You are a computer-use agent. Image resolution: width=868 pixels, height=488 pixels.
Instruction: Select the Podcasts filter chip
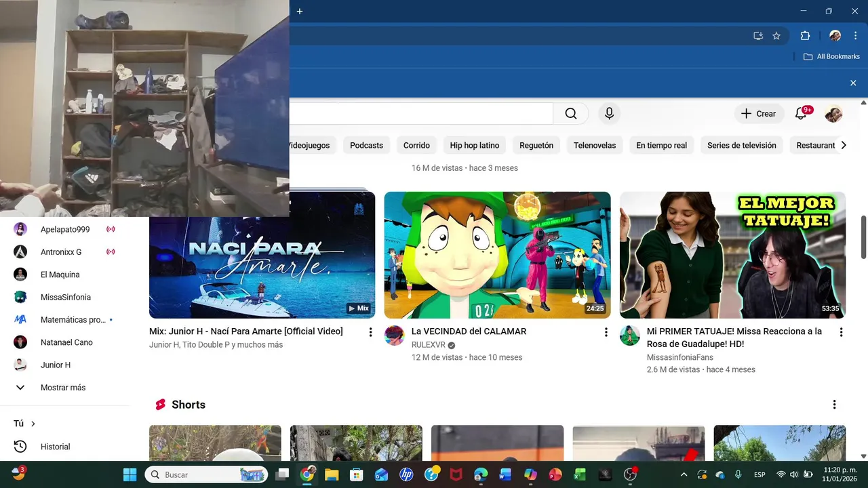click(x=366, y=145)
